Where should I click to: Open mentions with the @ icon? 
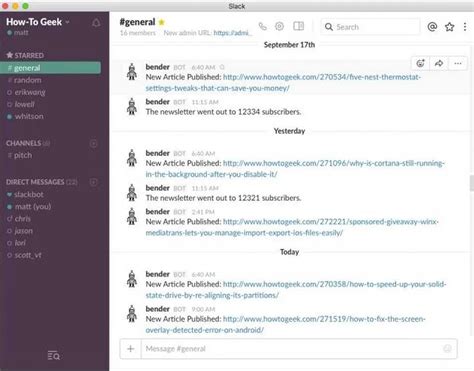(432, 27)
